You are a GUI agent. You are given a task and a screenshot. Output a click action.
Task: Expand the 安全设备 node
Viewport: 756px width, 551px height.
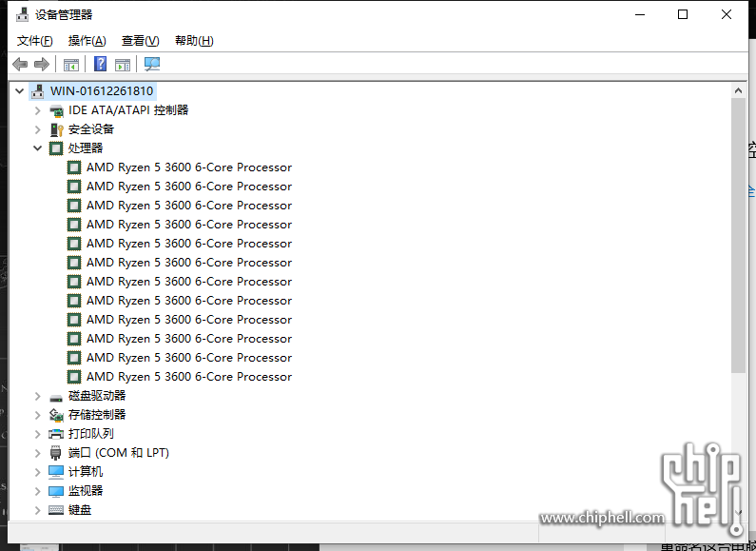point(38,129)
